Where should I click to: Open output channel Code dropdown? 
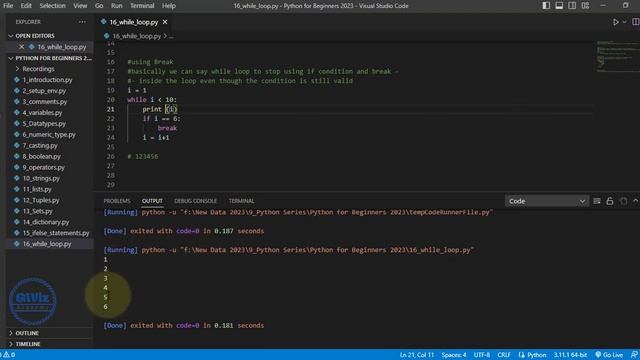(x=547, y=201)
